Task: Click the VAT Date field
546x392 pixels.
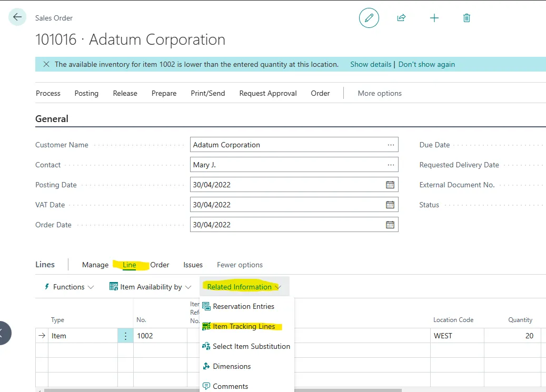Action: (294, 205)
